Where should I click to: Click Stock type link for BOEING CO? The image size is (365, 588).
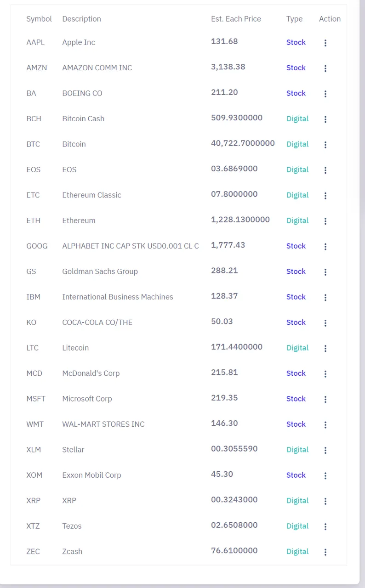(296, 93)
